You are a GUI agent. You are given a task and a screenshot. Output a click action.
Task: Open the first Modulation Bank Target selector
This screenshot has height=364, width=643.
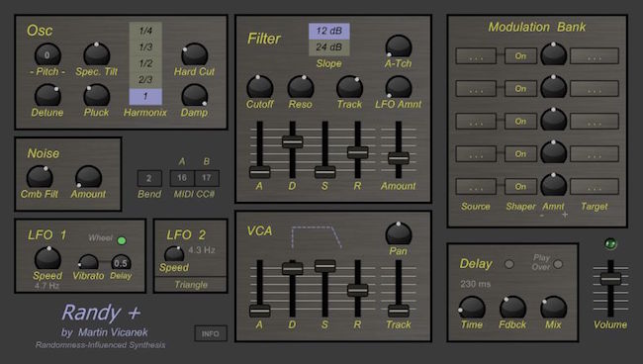(595, 55)
